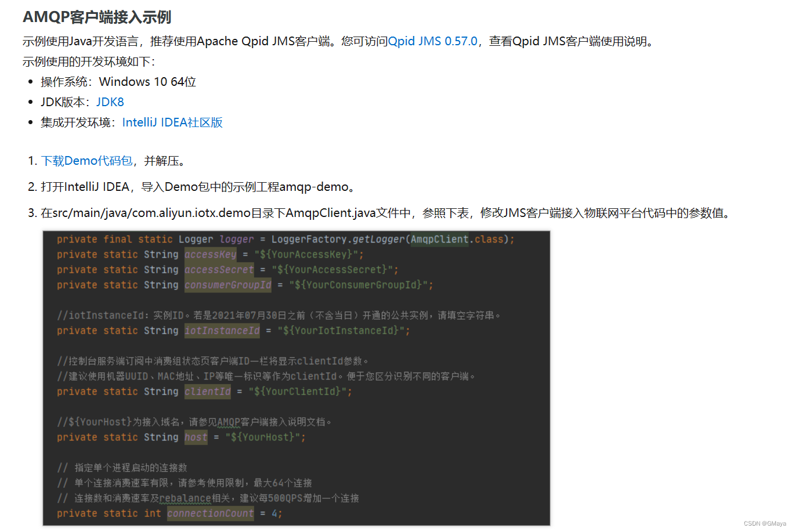This screenshot has height=532, width=795.
Task: Select the clientId variable in code
Action: pos(207,391)
